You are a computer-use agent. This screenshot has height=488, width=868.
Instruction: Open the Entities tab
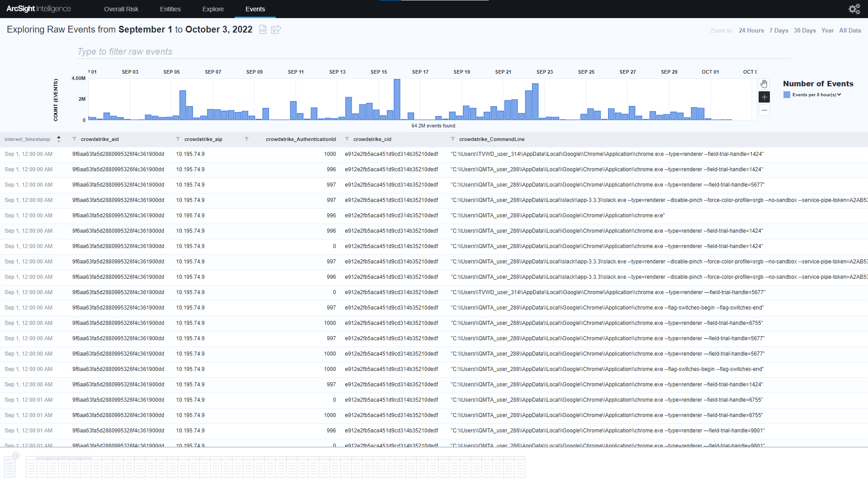pos(170,9)
